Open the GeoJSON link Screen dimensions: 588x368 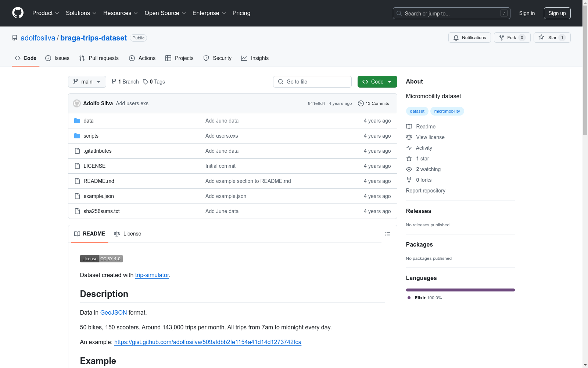point(114,312)
